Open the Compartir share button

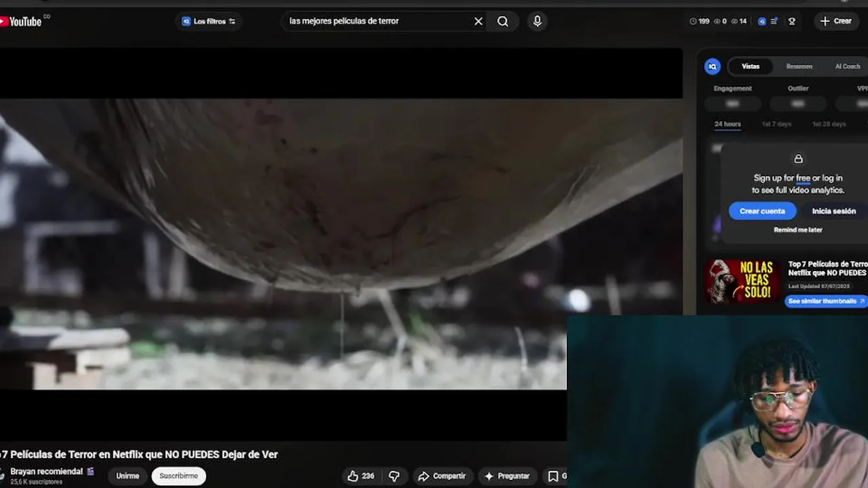tap(442, 476)
